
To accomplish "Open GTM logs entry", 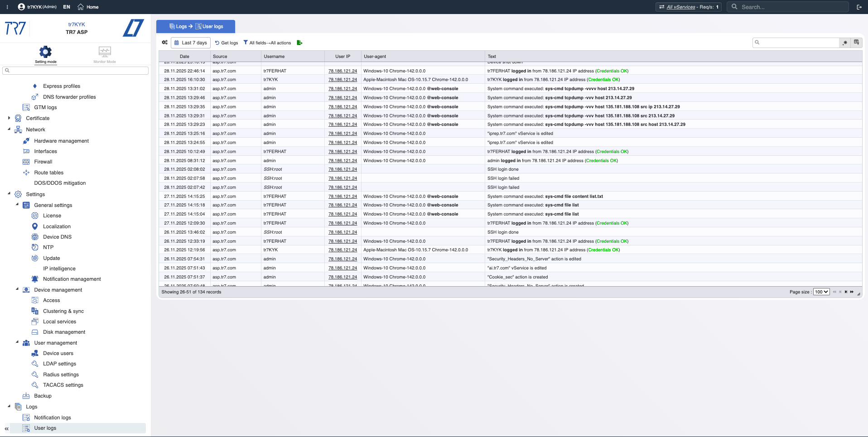I will pyautogui.click(x=45, y=107).
